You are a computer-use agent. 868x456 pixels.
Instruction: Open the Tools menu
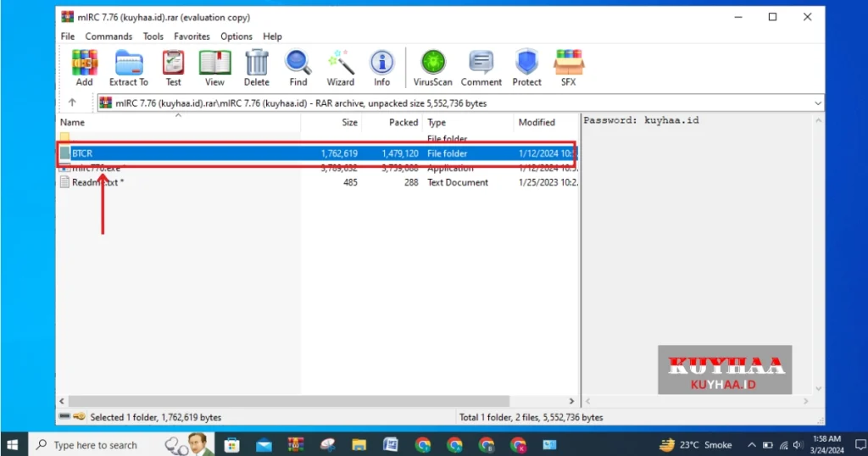click(153, 36)
